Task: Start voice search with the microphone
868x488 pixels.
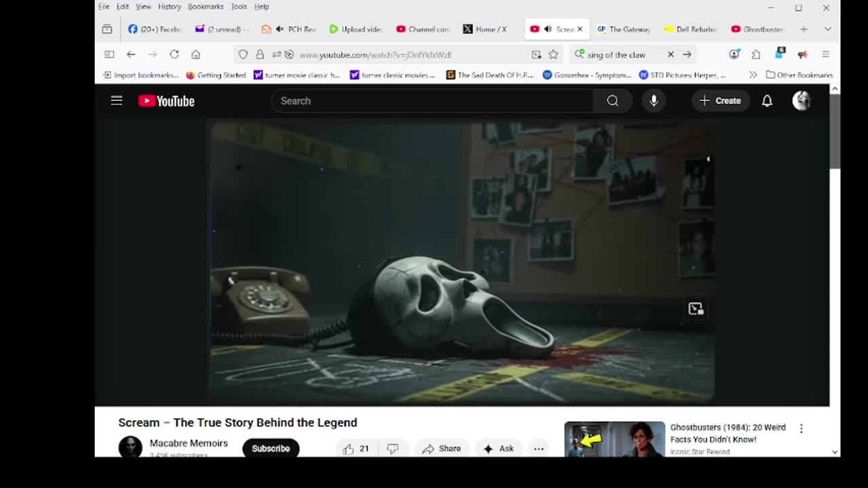Action: click(x=654, y=101)
